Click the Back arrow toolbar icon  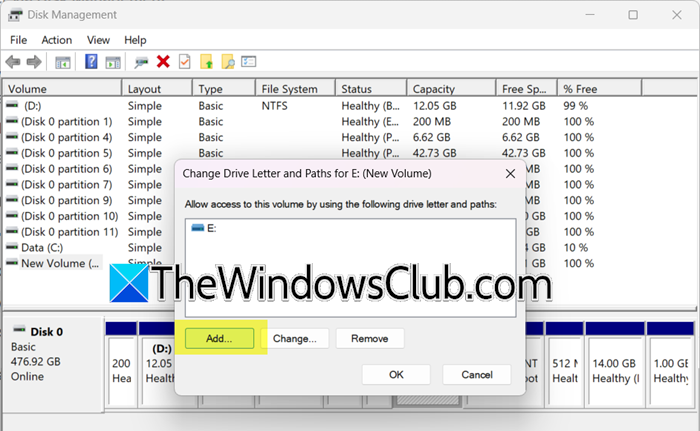pyautogui.click(x=13, y=62)
